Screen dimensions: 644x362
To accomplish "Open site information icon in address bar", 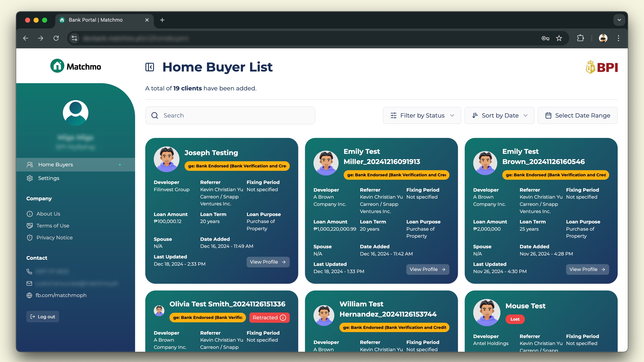I will click(74, 38).
